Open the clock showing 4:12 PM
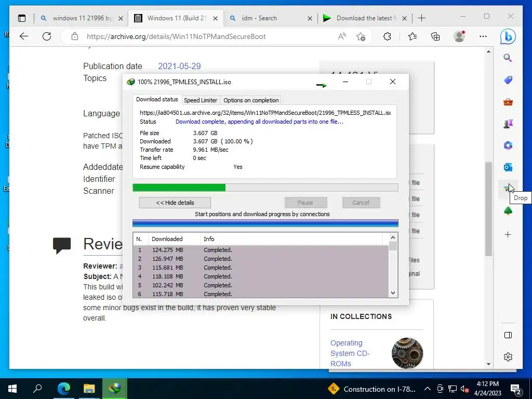This screenshot has height=399, width=532. click(487, 389)
